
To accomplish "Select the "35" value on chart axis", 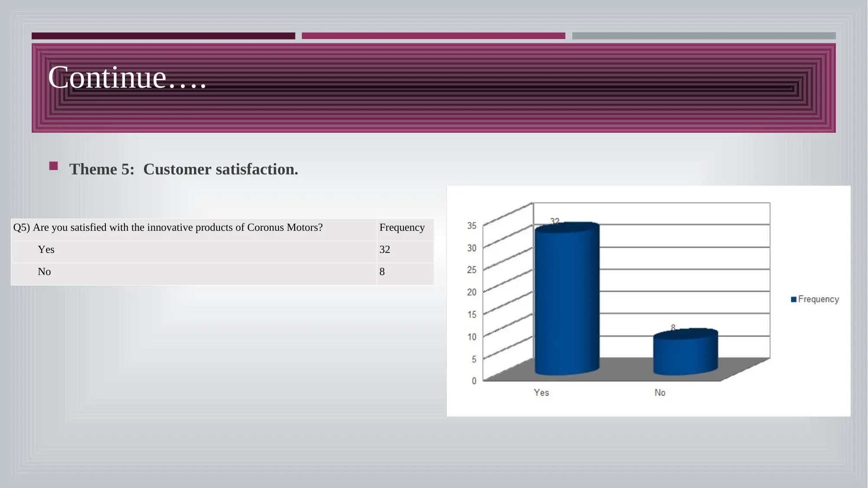I will (472, 226).
